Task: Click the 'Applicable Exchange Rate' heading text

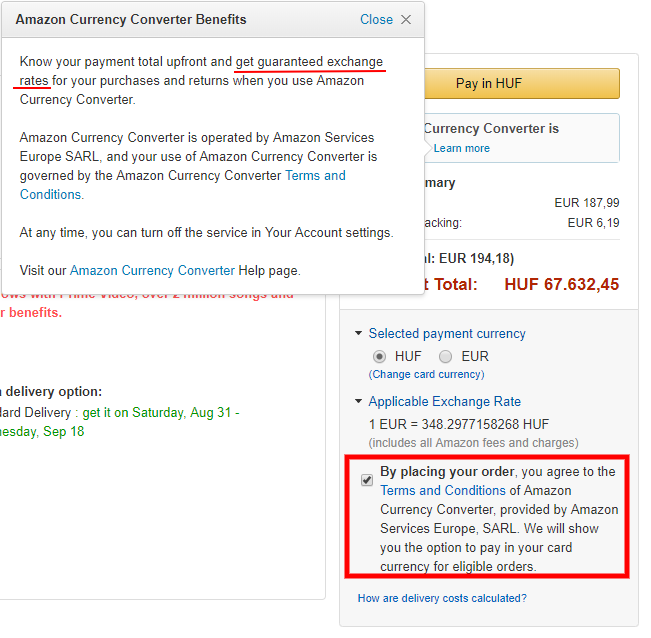Action: point(444,402)
